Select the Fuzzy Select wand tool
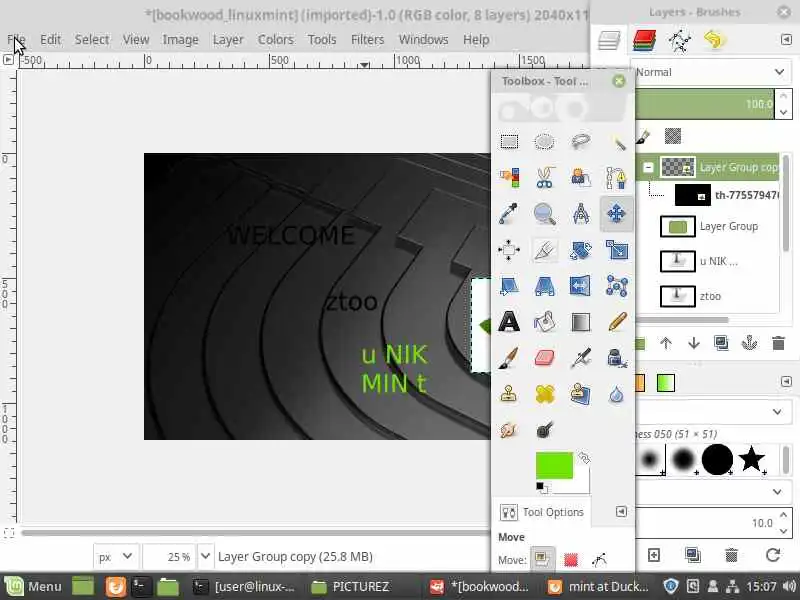This screenshot has height=600, width=800. pos(617,141)
